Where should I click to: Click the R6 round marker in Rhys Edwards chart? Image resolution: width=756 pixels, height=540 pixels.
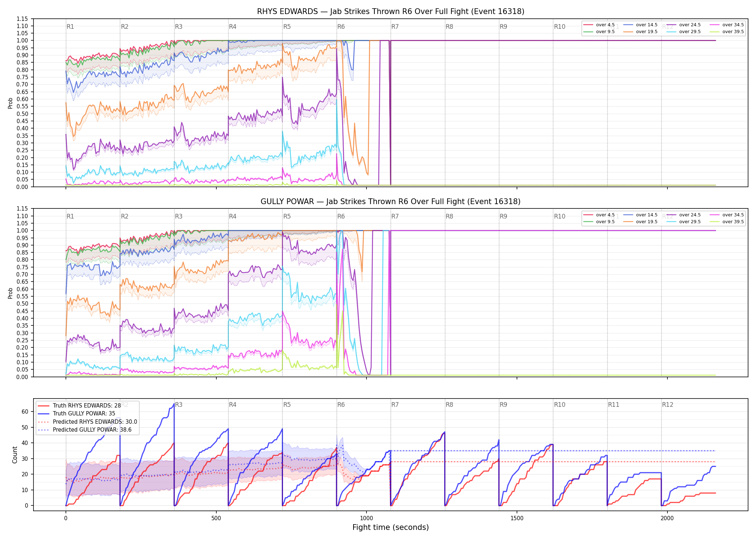[x=341, y=27]
